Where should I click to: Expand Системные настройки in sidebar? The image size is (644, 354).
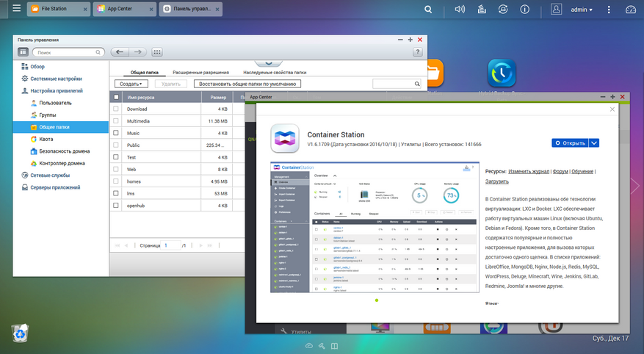pyautogui.click(x=56, y=79)
